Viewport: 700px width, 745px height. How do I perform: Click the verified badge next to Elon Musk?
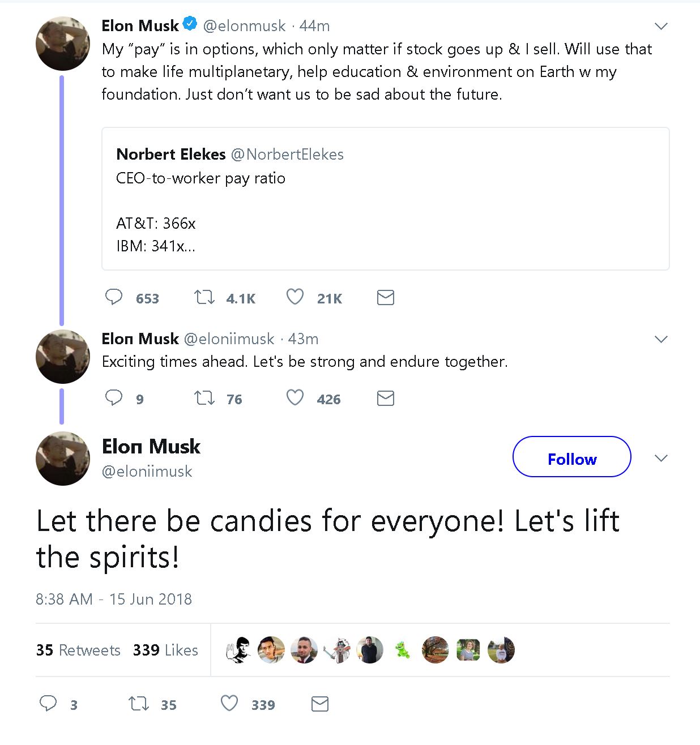click(x=190, y=23)
